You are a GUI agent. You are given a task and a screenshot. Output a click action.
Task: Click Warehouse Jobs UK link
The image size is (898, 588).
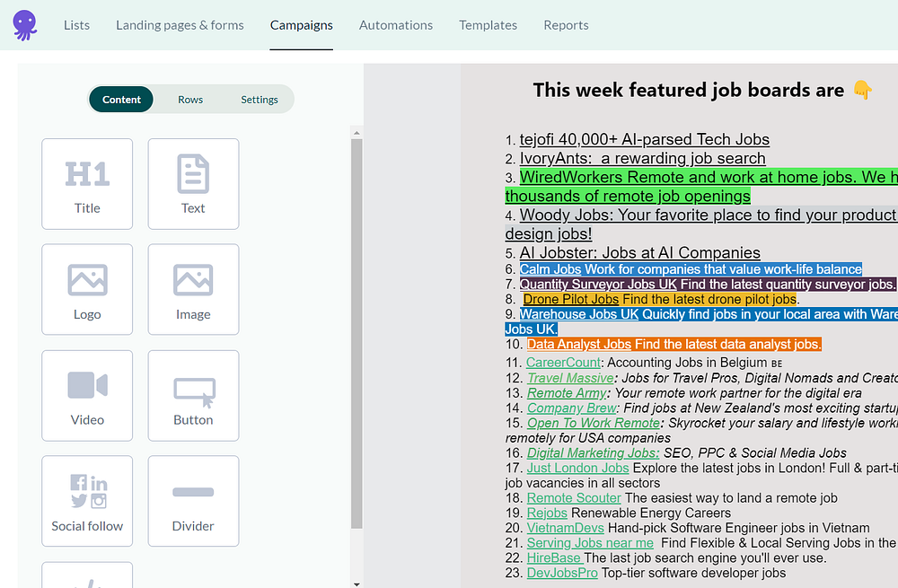(x=579, y=314)
